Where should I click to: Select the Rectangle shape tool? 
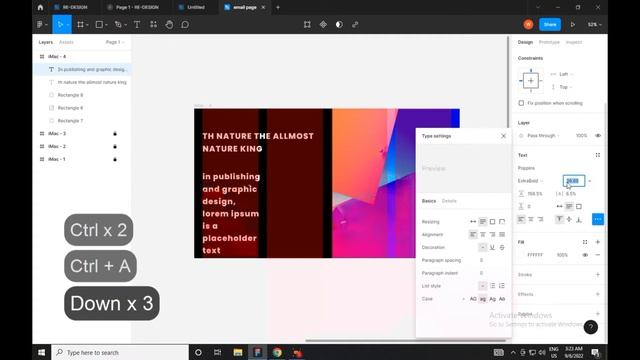coord(99,24)
